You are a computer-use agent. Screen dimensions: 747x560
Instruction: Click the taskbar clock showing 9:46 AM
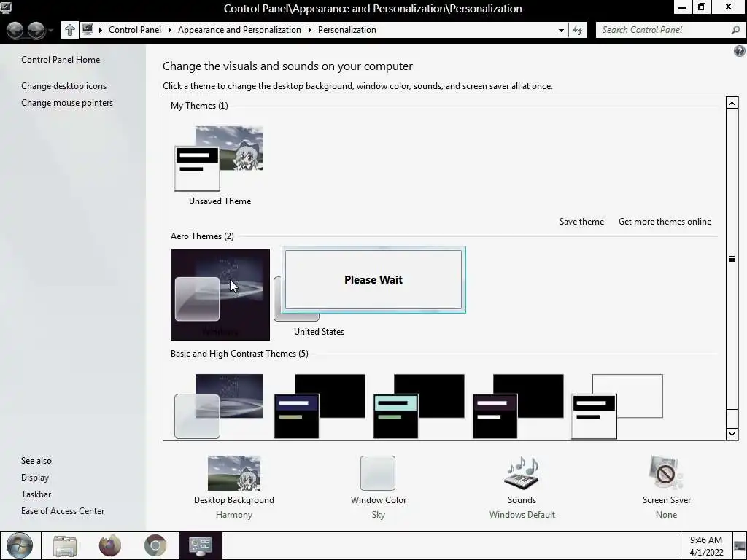706,545
